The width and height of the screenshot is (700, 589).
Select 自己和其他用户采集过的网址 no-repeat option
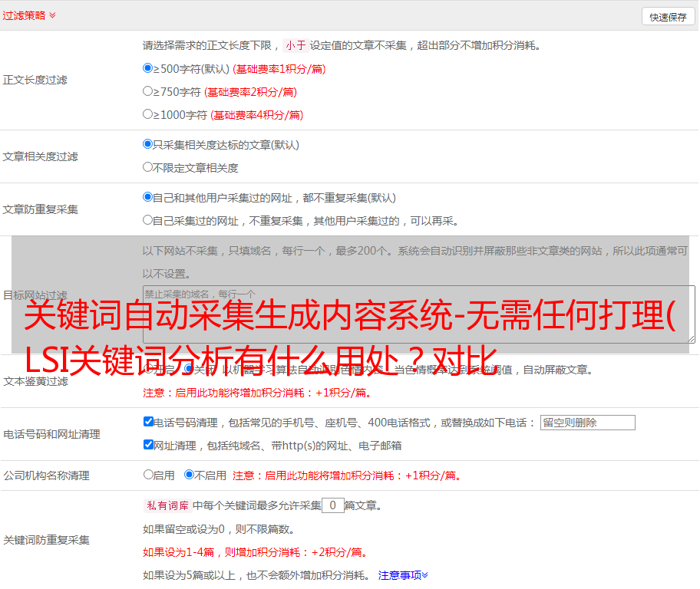[148, 197]
